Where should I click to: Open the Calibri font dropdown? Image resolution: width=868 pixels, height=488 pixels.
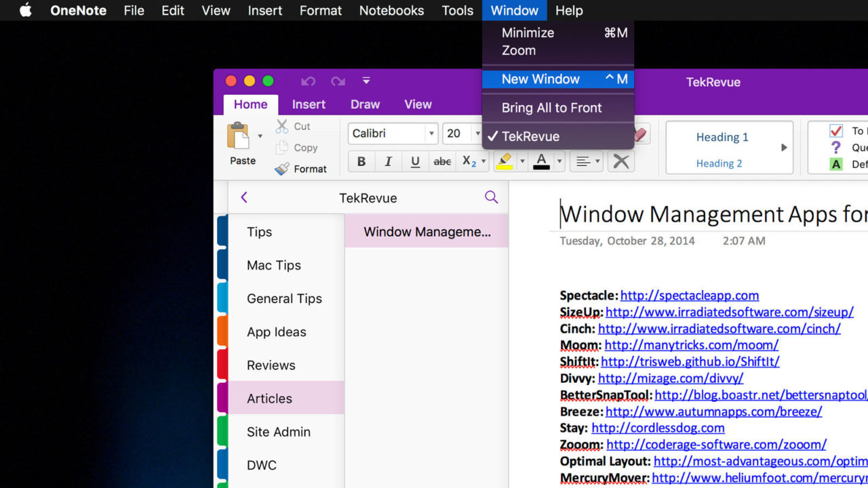point(431,134)
